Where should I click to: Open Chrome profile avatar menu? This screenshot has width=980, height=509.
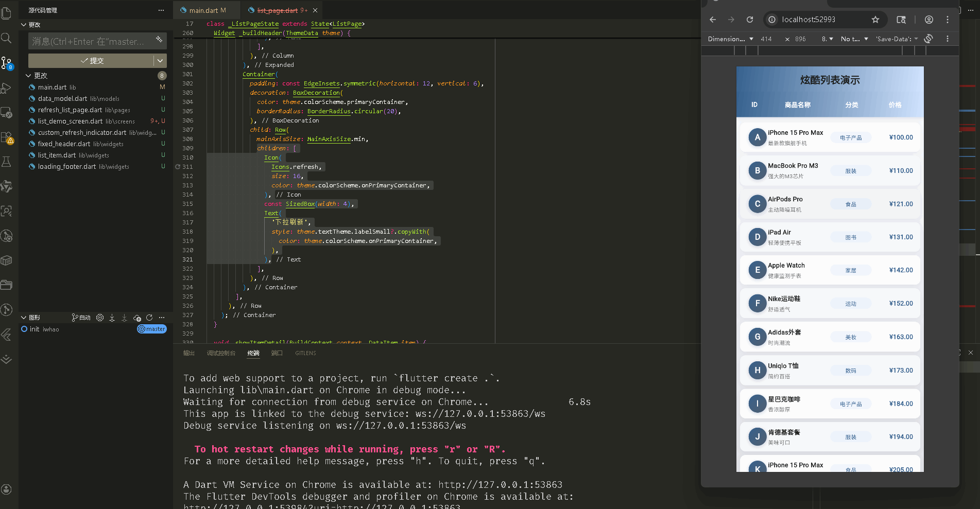point(929,20)
